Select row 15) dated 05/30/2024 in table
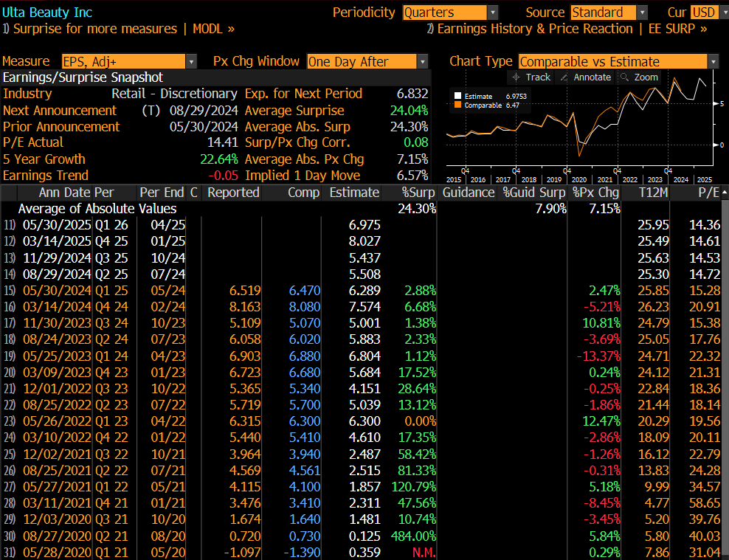Viewport: 729px width, 560px height. coord(362,291)
